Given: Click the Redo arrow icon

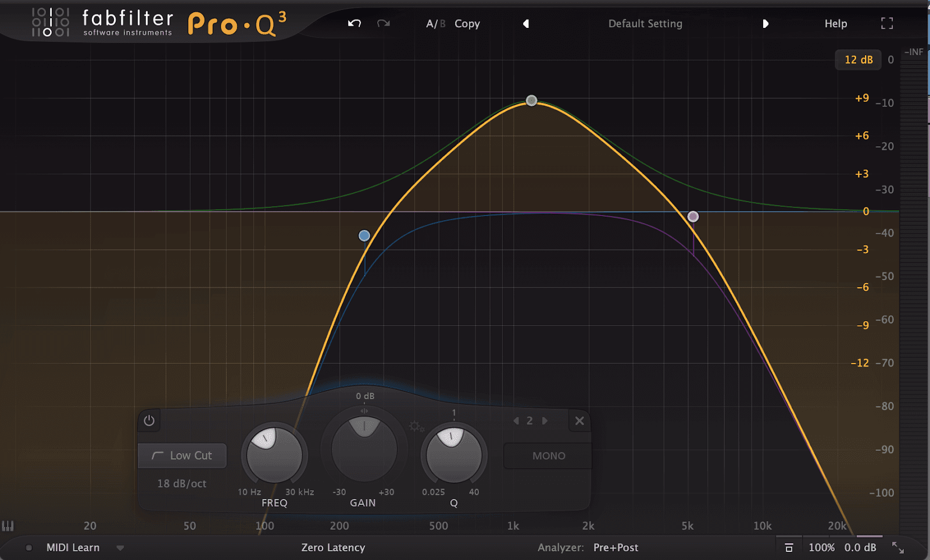Looking at the screenshot, I should [x=384, y=23].
